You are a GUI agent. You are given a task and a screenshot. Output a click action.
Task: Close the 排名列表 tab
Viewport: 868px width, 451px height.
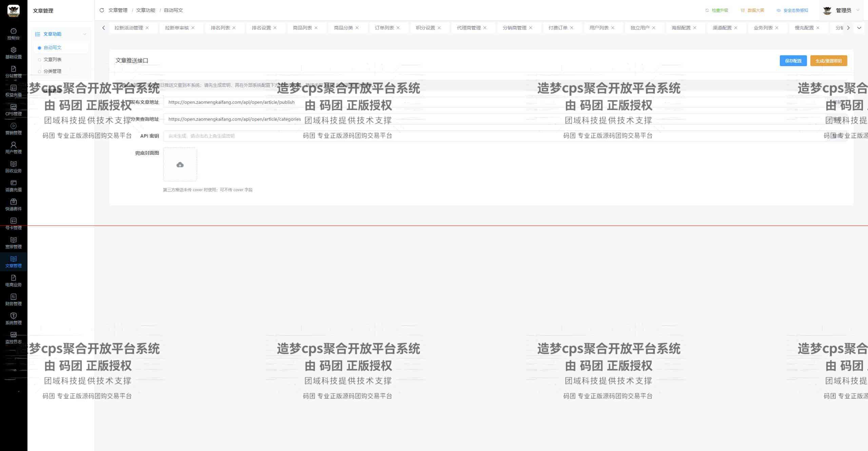point(234,28)
